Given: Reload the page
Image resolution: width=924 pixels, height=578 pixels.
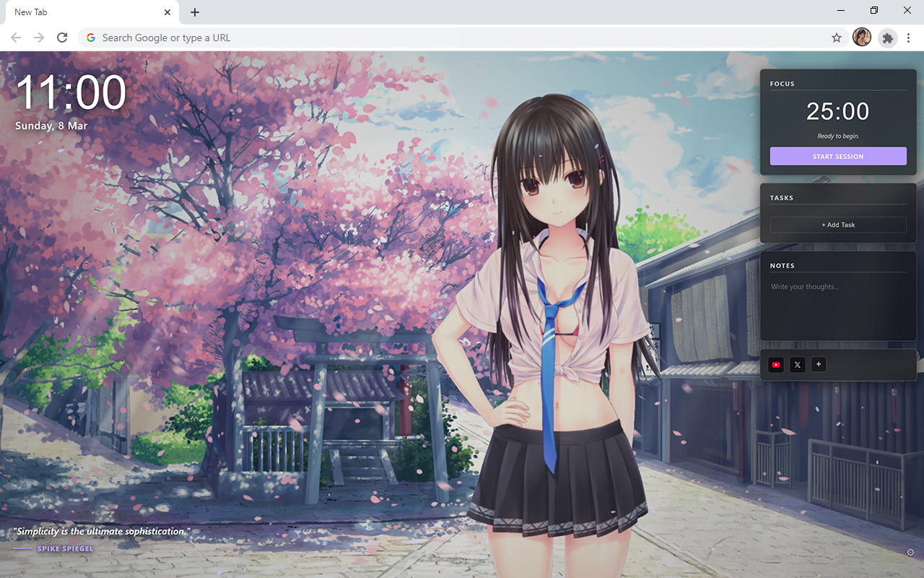Looking at the screenshot, I should click(x=62, y=38).
